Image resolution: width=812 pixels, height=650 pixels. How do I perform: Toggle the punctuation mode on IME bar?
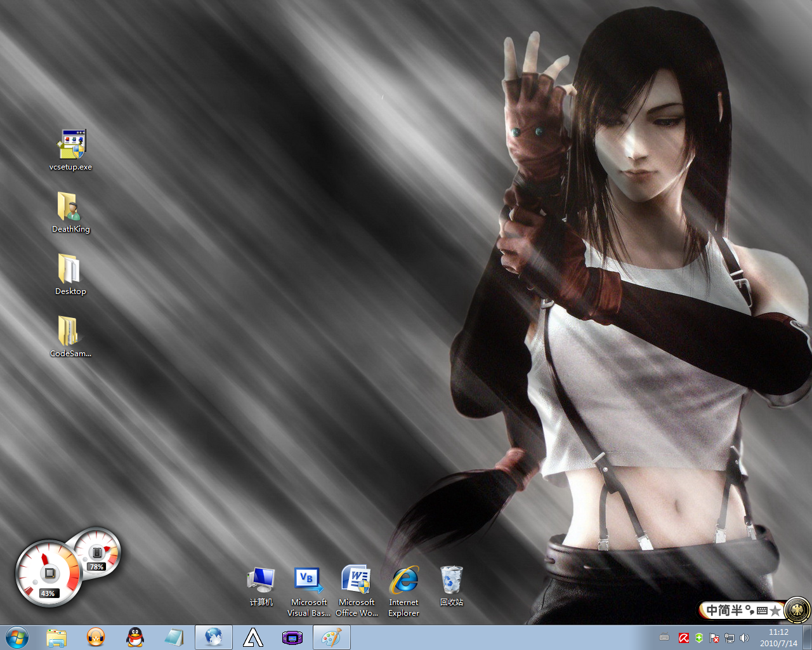(x=750, y=611)
